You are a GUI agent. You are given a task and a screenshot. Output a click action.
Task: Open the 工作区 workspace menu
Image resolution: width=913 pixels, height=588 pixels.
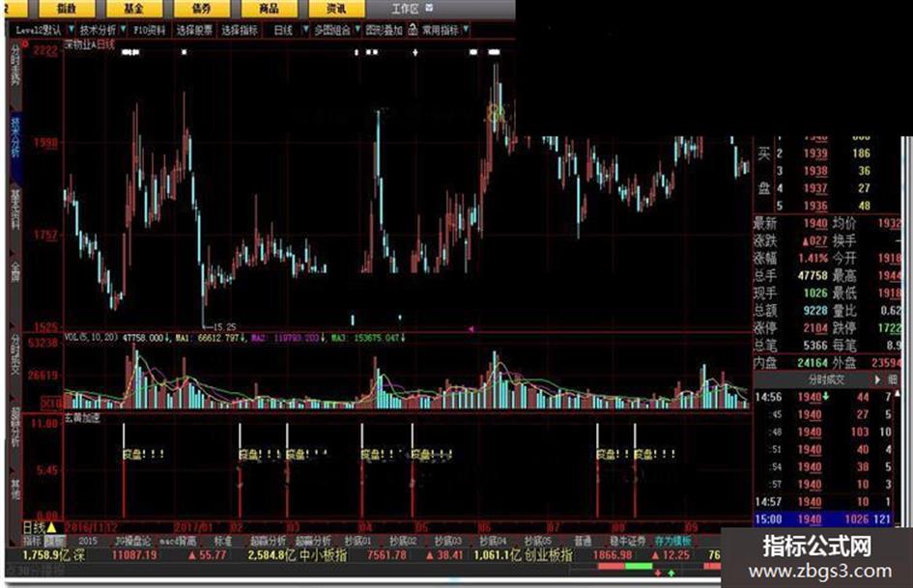pyautogui.click(x=405, y=9)
